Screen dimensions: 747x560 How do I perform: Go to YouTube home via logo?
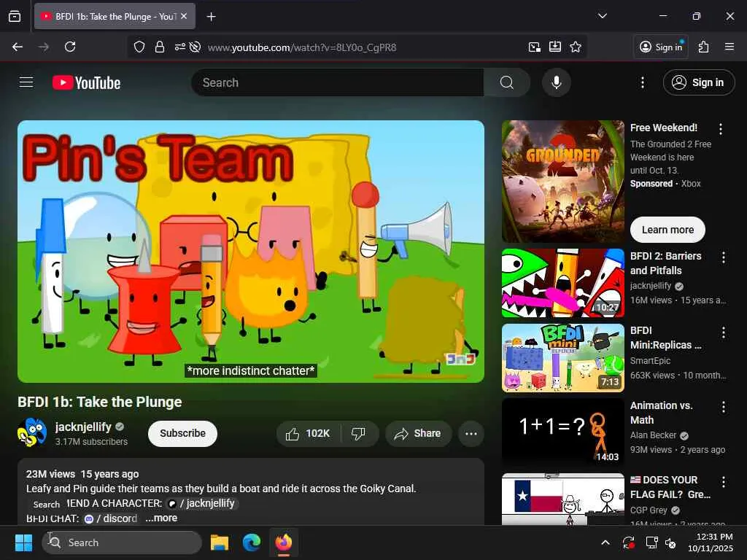click(x=86, y=83)
